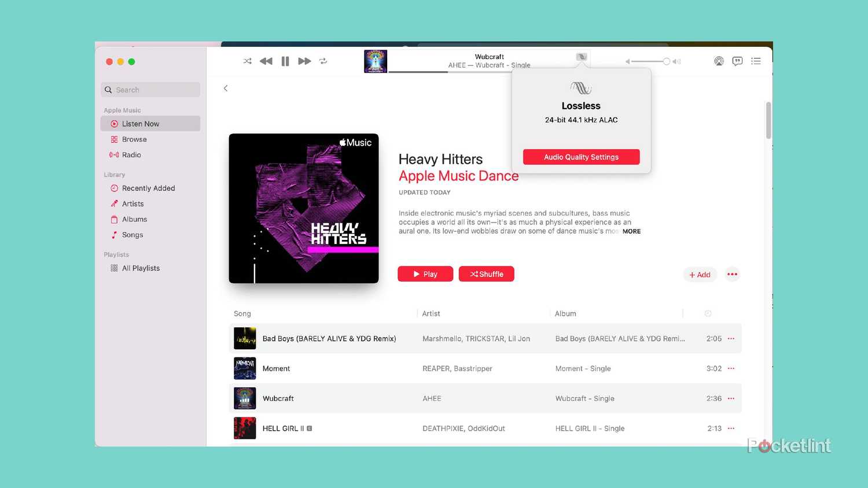Screen dimensions: 868x488
Task: Skip to the next track
Action: pyautogui.click(x=304, y=61)
